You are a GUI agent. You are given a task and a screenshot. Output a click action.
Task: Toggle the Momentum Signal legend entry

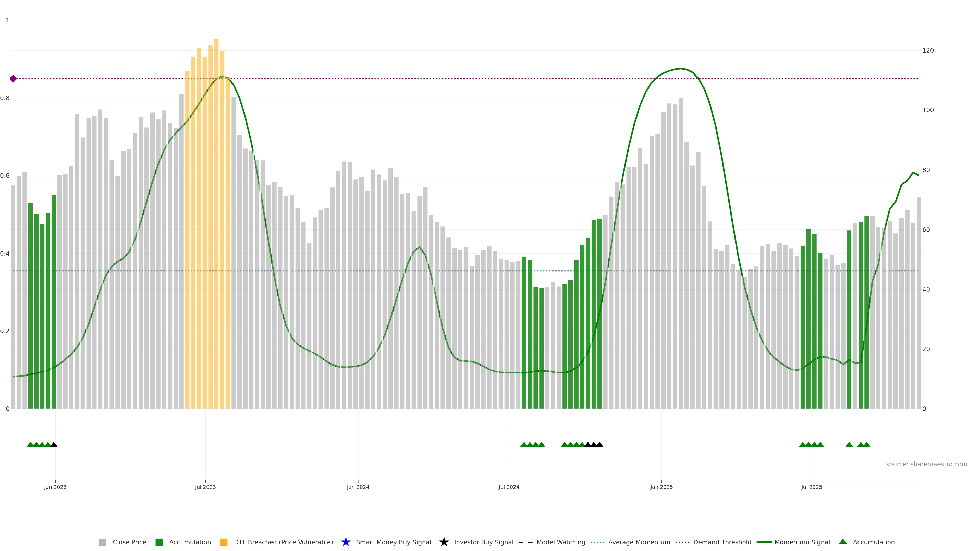pyautogui.click(x=802, y=542)
